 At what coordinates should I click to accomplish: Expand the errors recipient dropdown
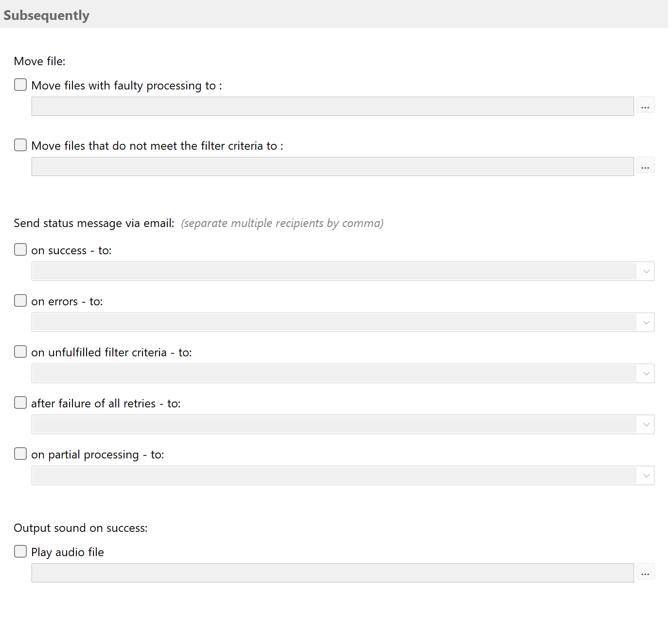646,322
